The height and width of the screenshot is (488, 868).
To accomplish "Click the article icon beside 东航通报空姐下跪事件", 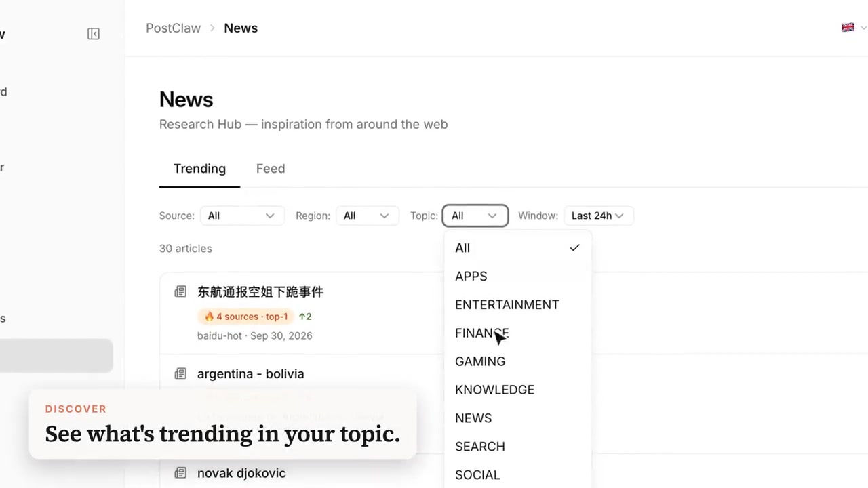I will pos(180,291).
